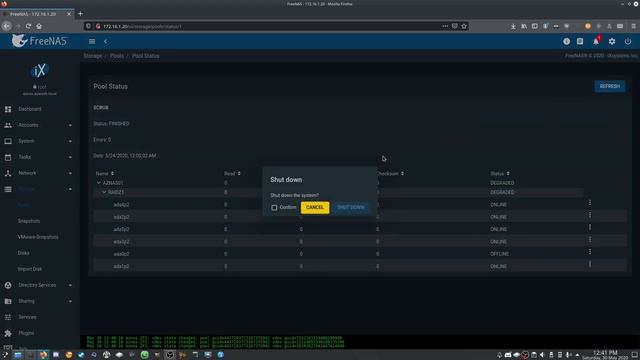Sort the table by Checksum column
This screenshot has width=640, height=360.
point(390,173)
